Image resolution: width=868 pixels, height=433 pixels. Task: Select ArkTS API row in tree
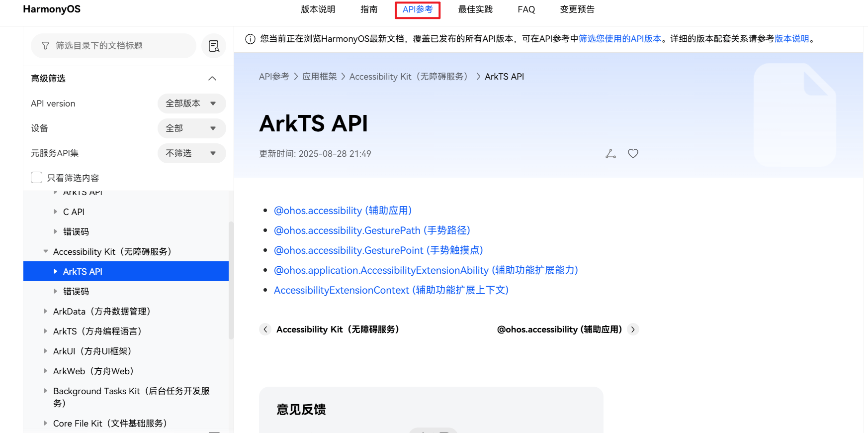[126, 271]
